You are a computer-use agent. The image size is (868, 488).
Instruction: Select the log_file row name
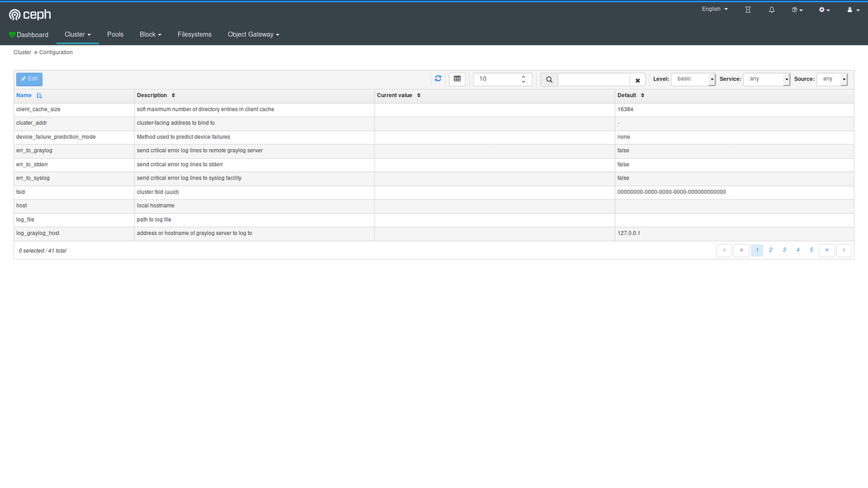coord(25,220)
